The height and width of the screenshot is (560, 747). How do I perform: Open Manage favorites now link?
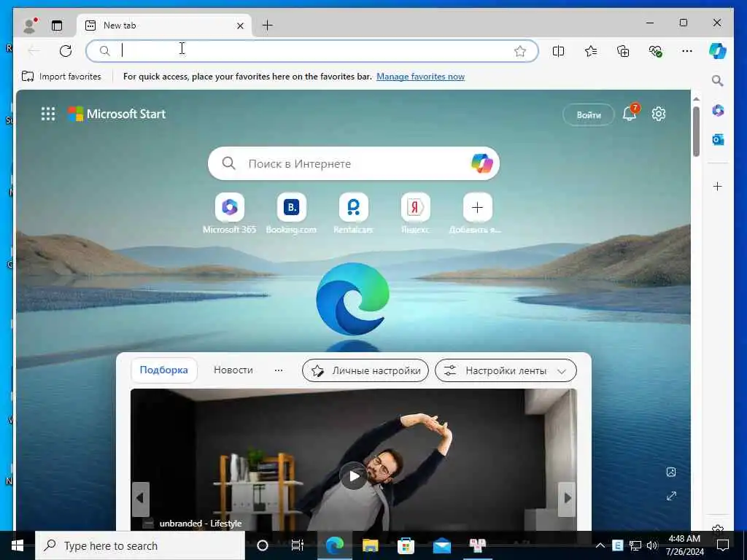click(420, 76)
